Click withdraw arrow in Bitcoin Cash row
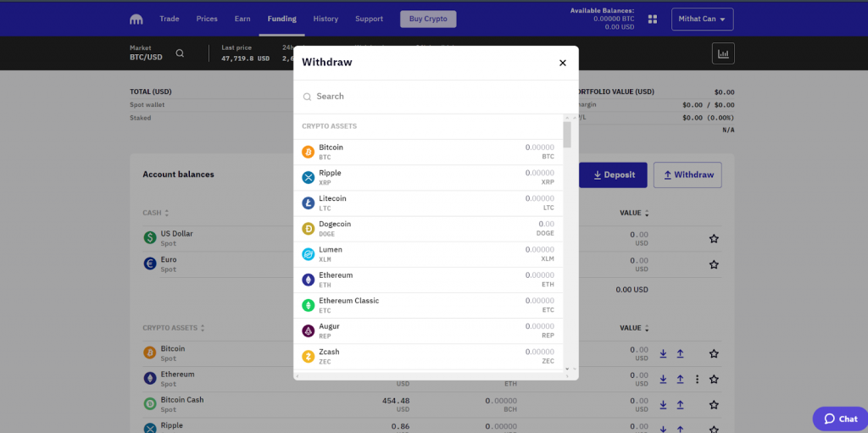The width and height of the screenshot is (868, 433). click(x=681, y=405)
